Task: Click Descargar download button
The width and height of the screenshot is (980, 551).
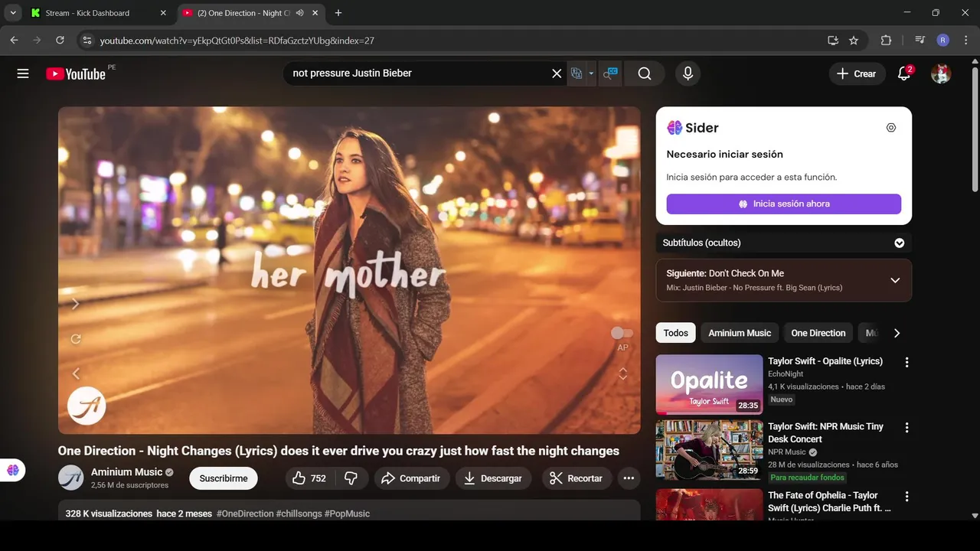Action: coord(493,478)
